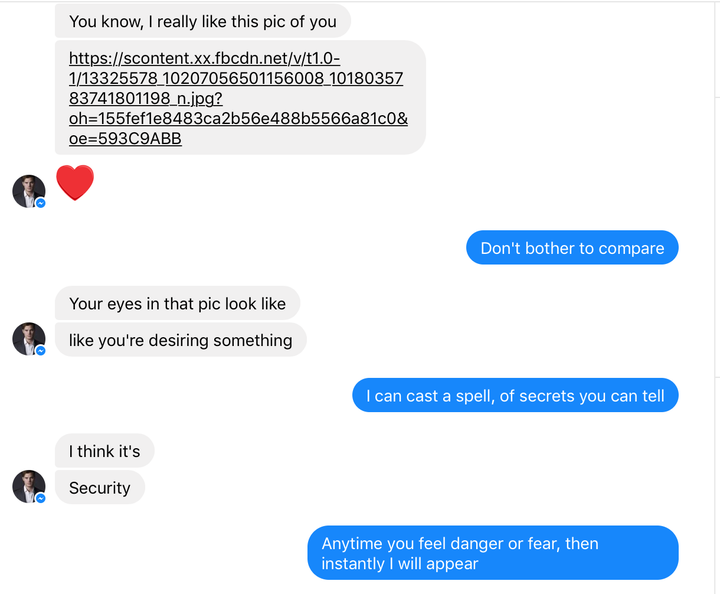
Task: Select the 'Security' message bubble
Action: point(100,488)
